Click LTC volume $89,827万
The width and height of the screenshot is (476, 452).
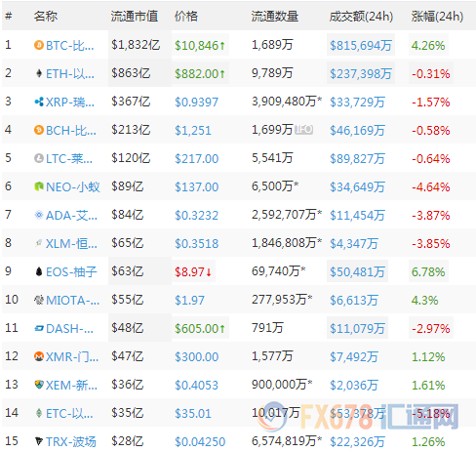click(x=357, y=159)
